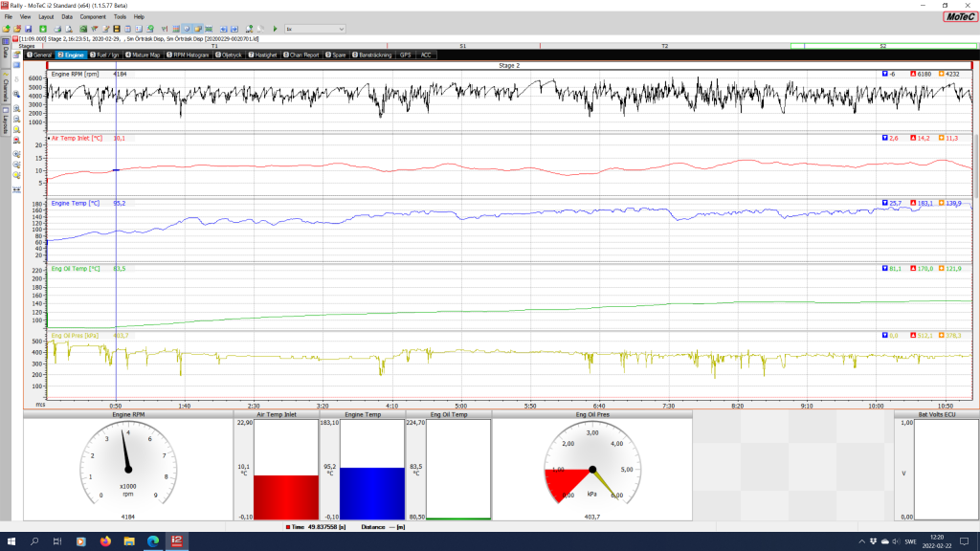Screen dimensions: 980x551
Task: Click the horizontal double-arrow icon in left sidebar
Action: pyautogui.click(x=16, y=189)
